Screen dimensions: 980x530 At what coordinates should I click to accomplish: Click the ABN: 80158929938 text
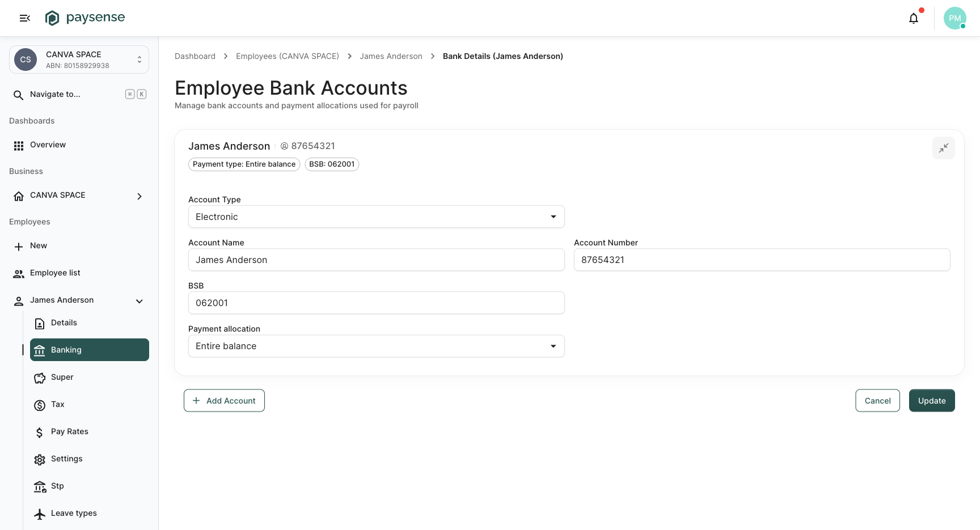pyautogui.click(x=78, y=66)
